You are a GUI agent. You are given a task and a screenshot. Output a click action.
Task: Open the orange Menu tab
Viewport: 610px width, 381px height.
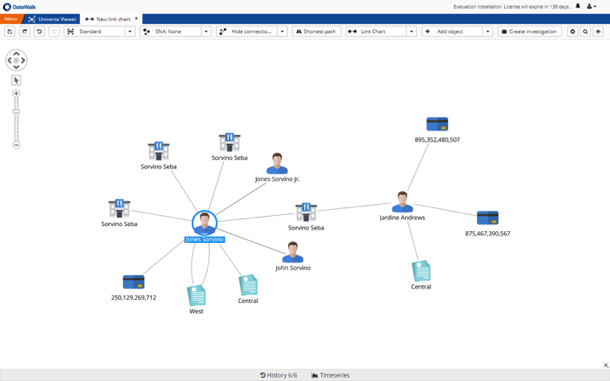[x=11, y=19]
